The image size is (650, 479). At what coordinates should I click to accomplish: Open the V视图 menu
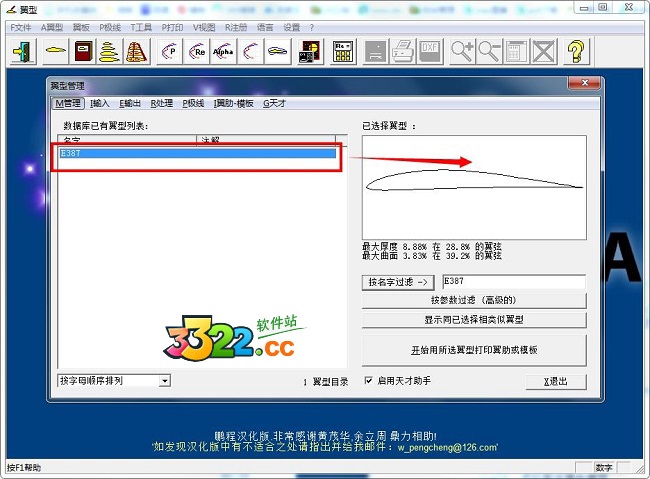[204, 27]
